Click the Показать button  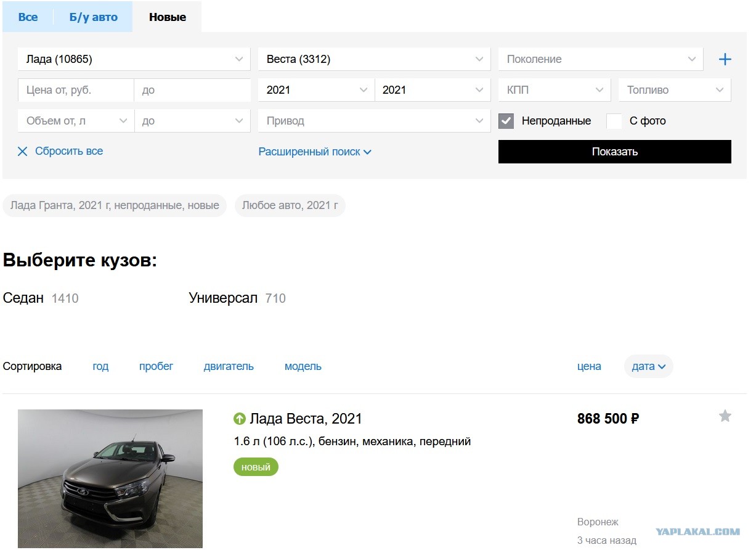tap(615, 152)
